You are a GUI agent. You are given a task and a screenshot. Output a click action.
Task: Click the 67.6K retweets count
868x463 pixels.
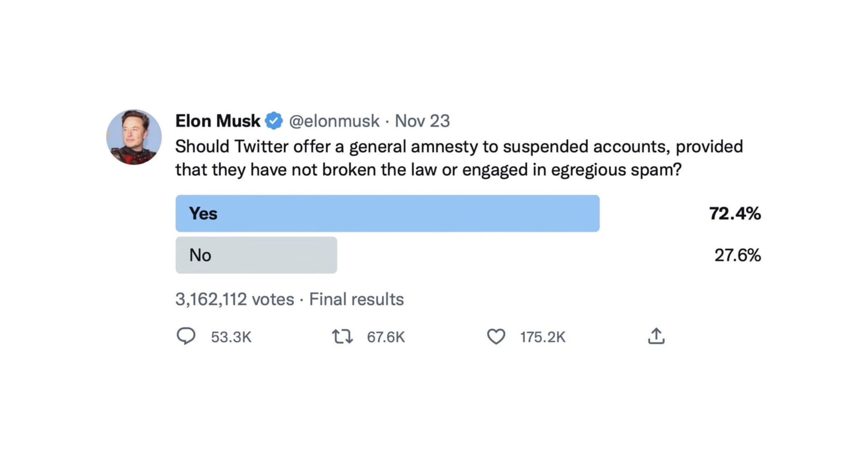coord(386,337)
